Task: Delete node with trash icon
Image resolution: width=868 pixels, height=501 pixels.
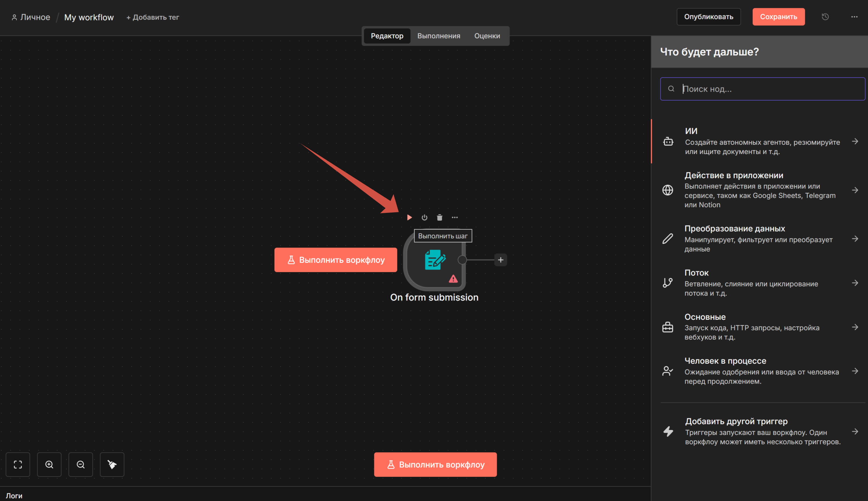Action: (x=440, y=217)
